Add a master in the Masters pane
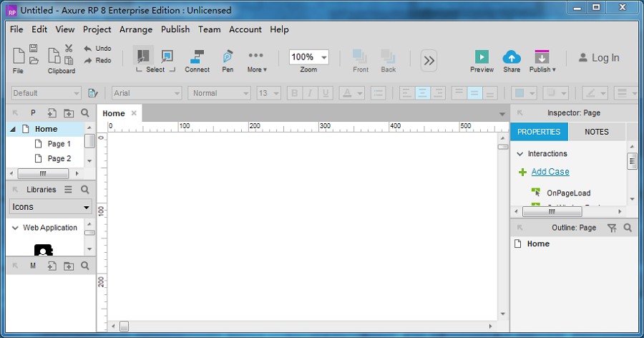 pos(52,266)
